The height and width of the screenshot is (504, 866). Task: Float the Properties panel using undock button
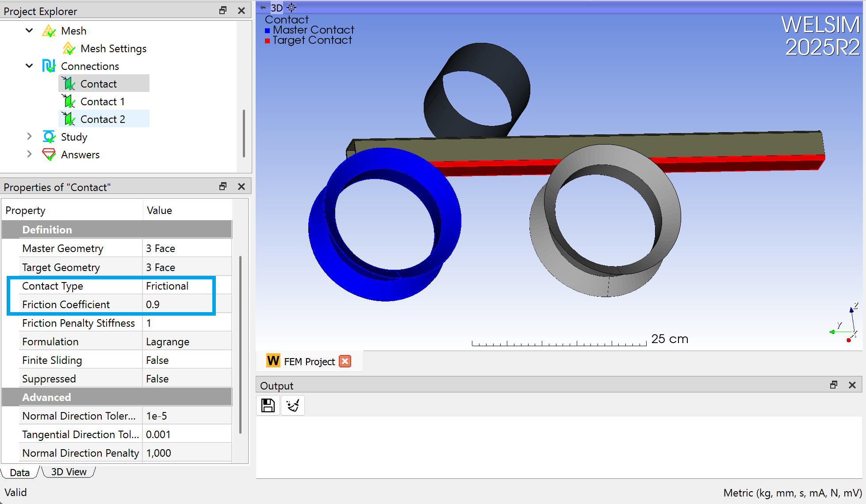(223, 186)
